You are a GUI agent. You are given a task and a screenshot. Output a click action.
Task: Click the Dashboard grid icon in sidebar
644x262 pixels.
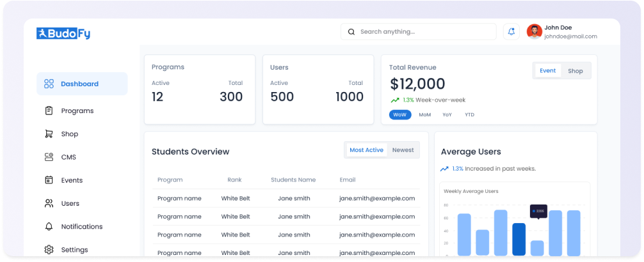(49, 84)
